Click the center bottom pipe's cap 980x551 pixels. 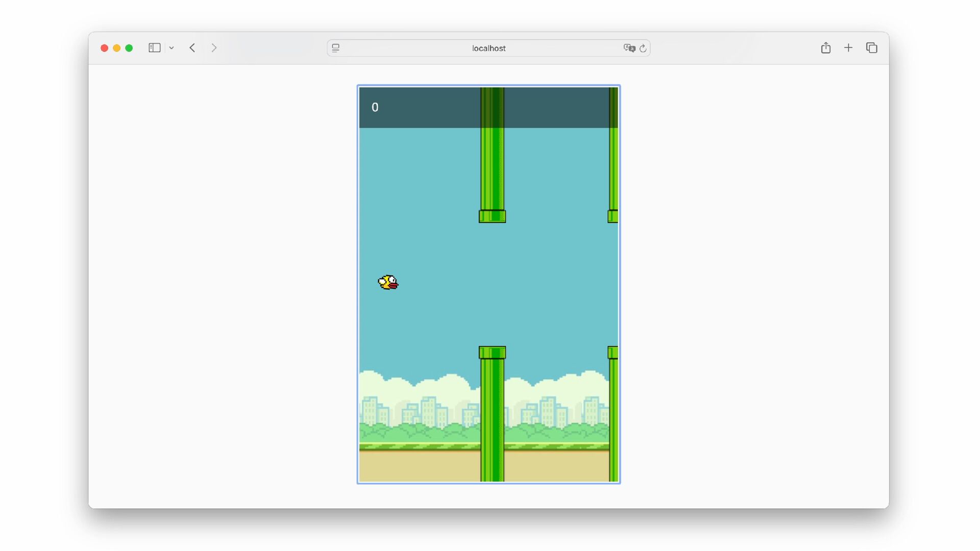pyautogui.click(x=492, y=353)
